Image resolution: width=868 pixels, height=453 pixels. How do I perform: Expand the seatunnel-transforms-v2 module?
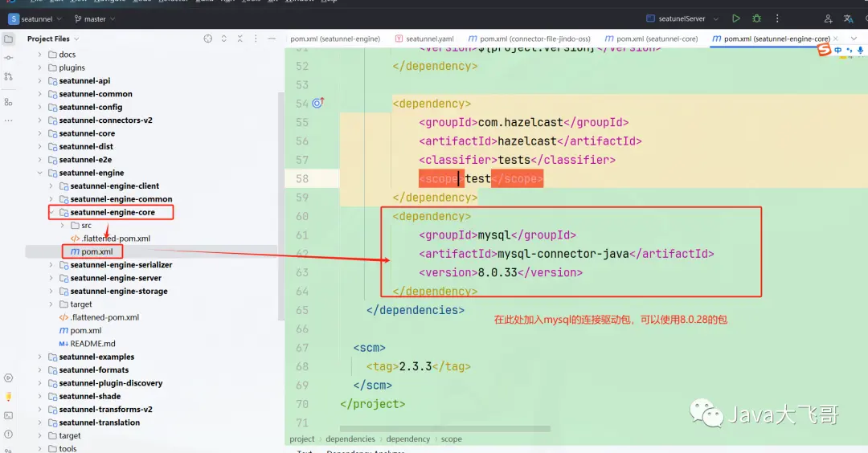coord(40,410)
